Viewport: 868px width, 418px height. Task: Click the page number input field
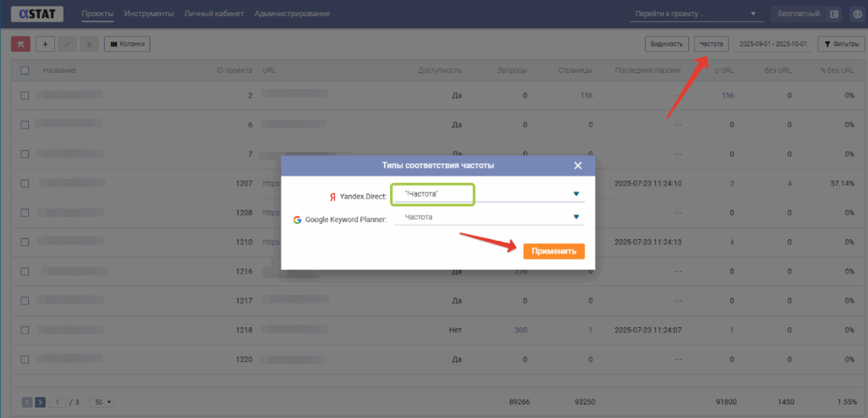58,402
